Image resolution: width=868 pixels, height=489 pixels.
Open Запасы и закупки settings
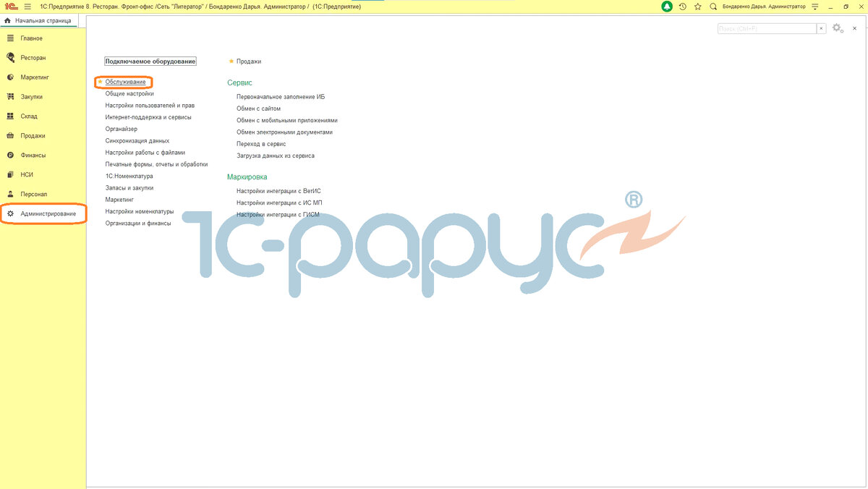pos(129,188)
